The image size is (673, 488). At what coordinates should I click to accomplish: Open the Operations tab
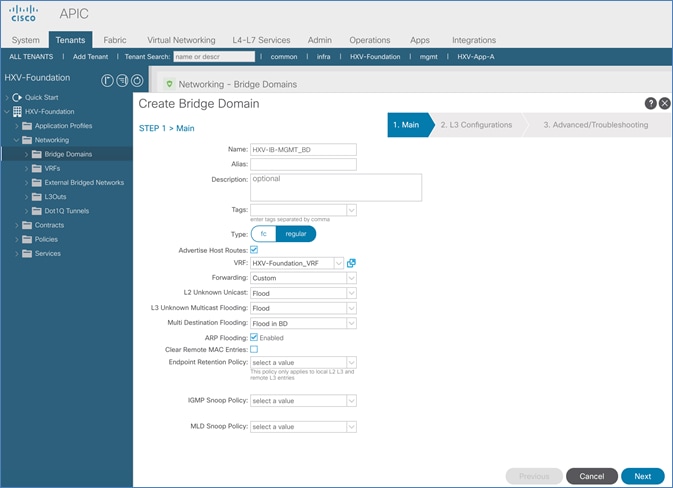tap(370, 40)
